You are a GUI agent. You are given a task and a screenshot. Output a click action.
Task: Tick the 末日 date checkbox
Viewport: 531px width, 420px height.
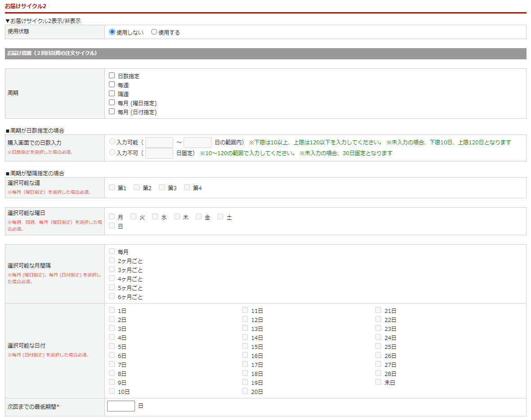coord(378,382)
